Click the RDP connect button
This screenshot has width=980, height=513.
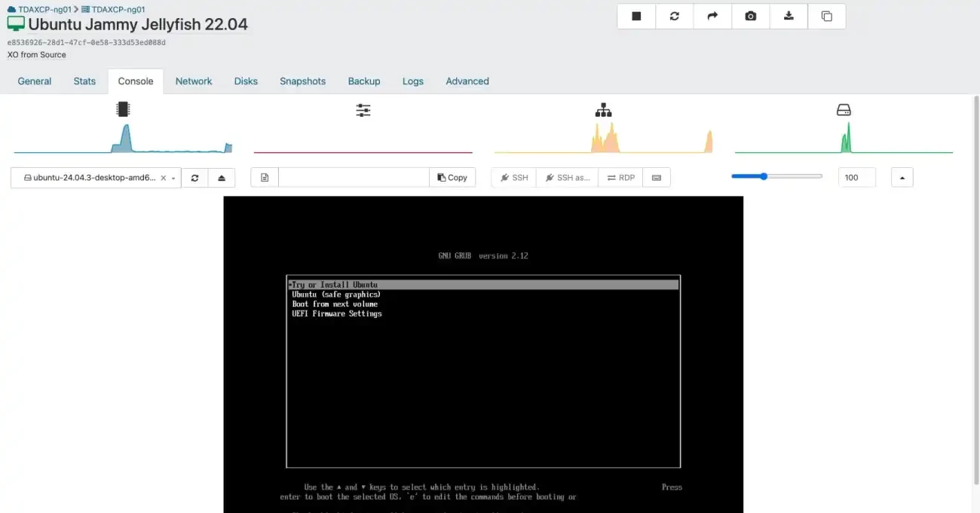pyautogui.click(x=621, y=178)
